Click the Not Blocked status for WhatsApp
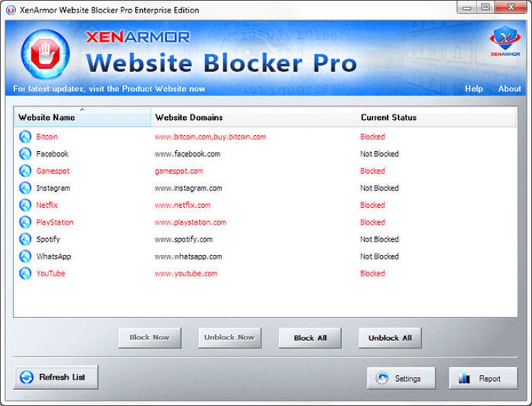 tap(379, 256)
